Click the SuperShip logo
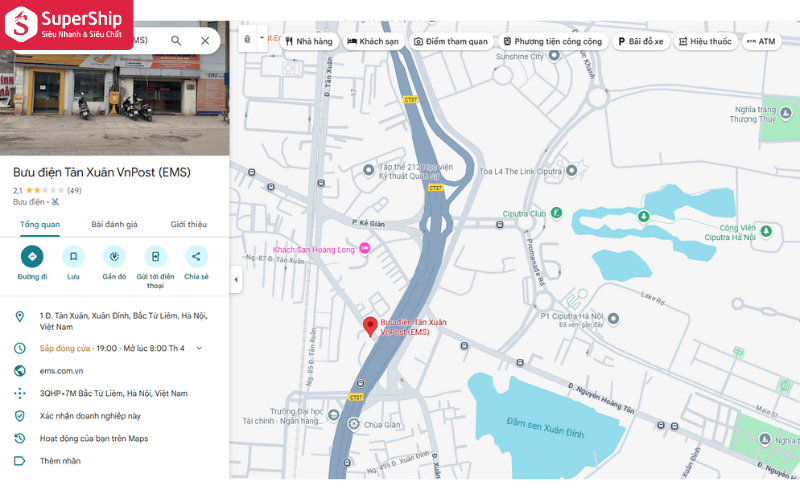Image resolution: width=800 pixels, height=500 pixels. 66,23
